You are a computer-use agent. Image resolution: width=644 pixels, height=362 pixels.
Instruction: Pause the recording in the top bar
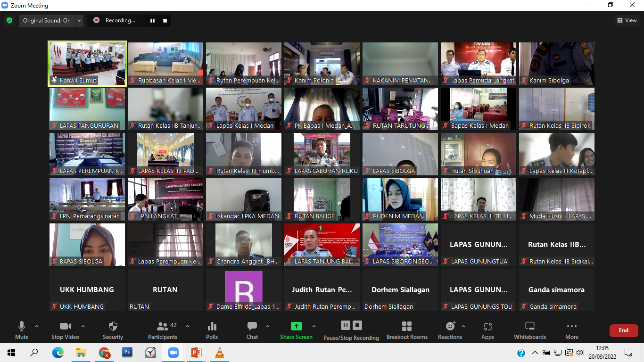tap(152, 21)
